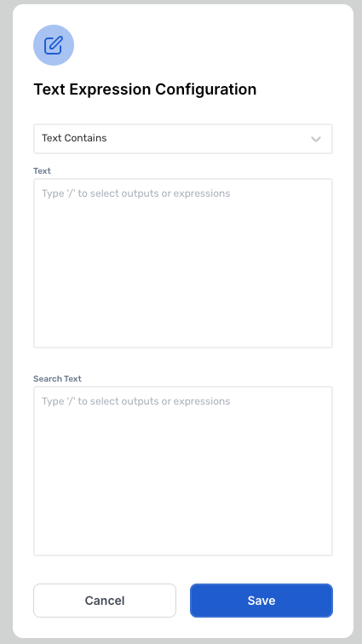362x644 pixels.
Task: Select the 'Text Contains' label in combo box
Action: (74, 138)
